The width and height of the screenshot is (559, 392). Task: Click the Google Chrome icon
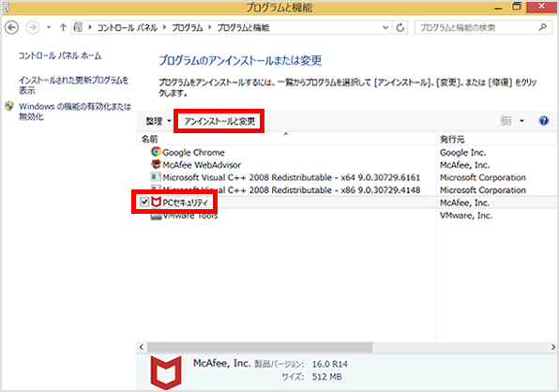click(x=156, y=152)
